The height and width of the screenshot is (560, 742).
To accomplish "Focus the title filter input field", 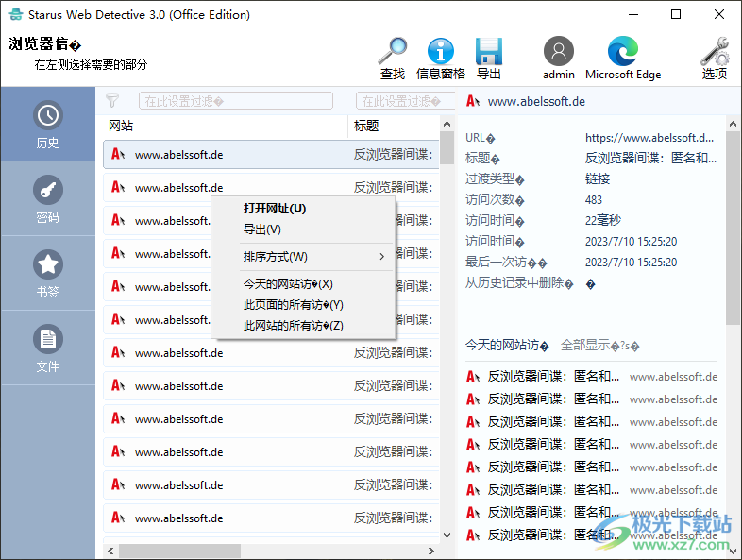I will click(405, 101).
